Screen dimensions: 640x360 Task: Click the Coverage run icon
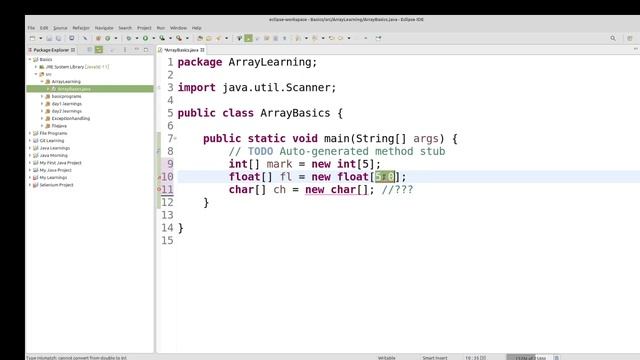click(162, 38)
